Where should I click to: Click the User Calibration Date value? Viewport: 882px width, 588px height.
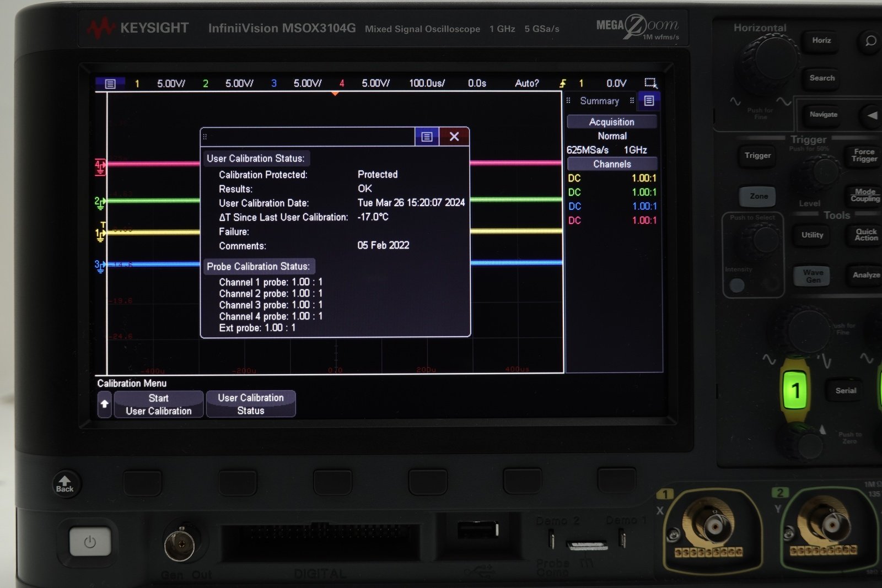click(x=411, y=203)
